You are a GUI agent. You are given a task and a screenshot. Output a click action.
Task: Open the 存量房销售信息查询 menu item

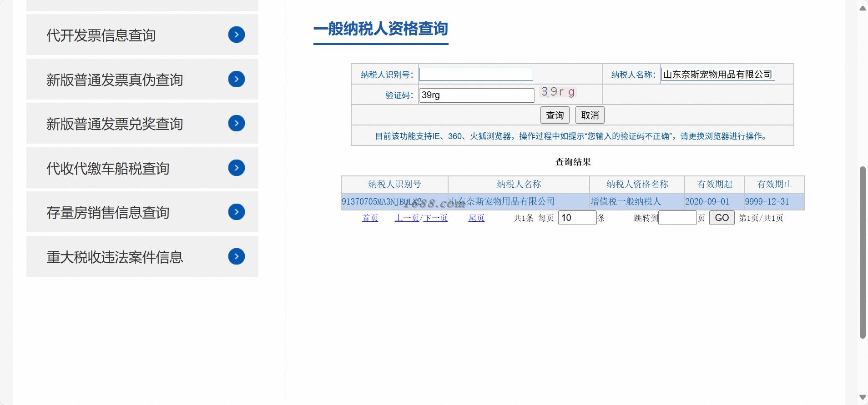click(142, 212)
